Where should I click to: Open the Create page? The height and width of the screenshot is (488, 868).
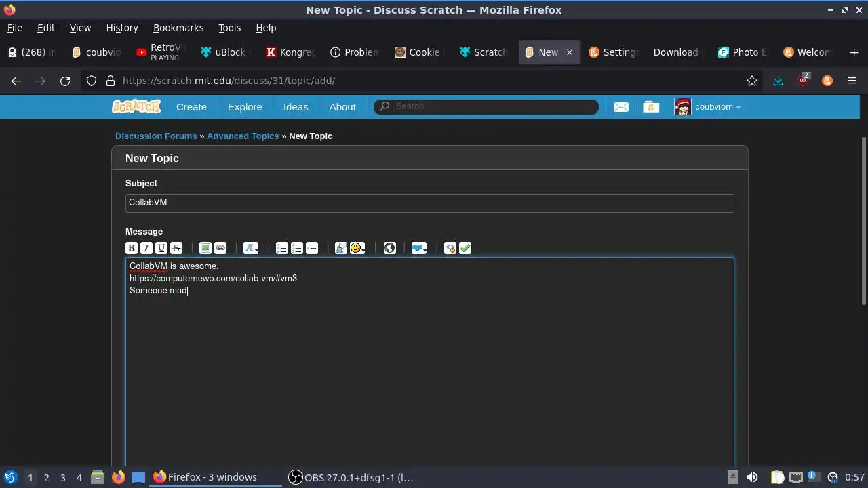[x=191, y=107]
